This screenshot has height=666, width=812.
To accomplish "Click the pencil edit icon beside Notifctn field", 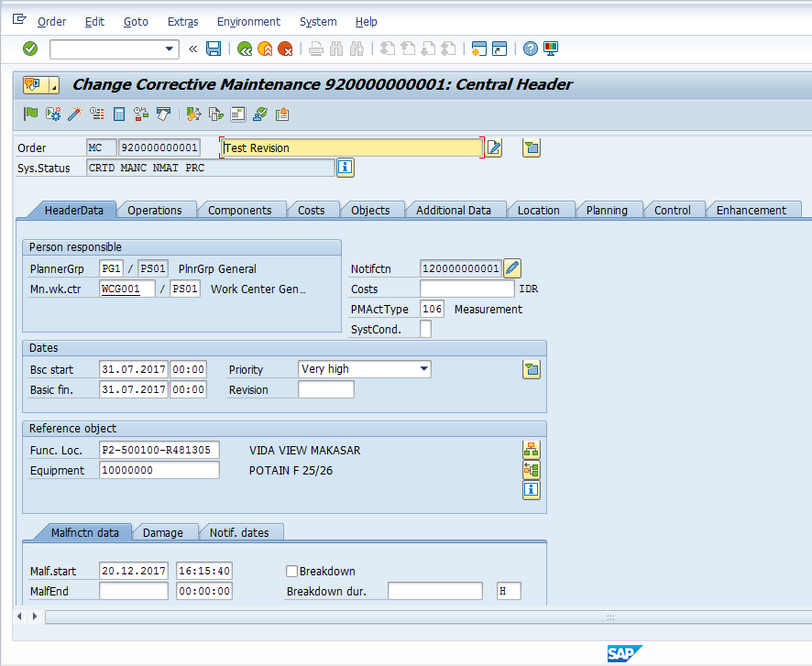I will (511, 268).
